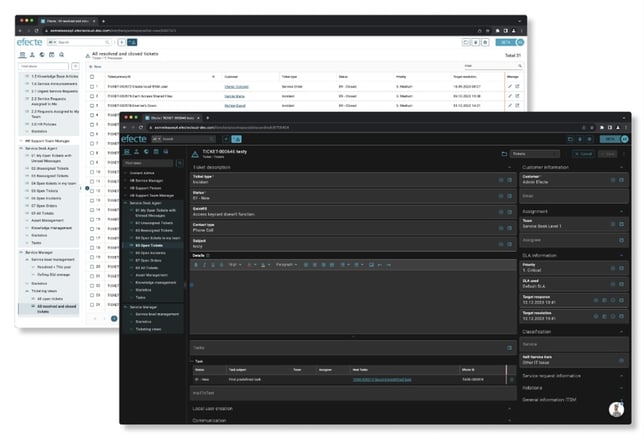Click the rightmost icon in Target resolution field

coord(621,316)
